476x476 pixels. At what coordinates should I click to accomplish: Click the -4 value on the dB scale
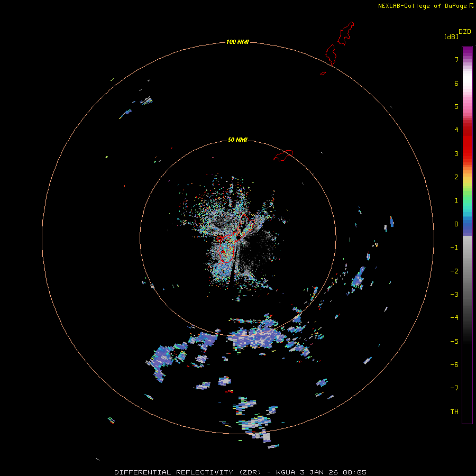click(x=454, y=318)
